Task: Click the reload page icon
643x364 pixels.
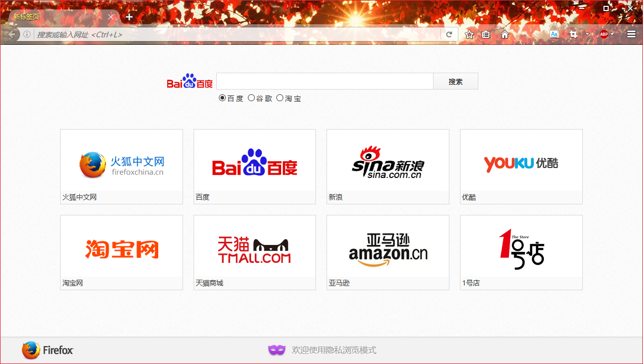Action: point(449,35)
